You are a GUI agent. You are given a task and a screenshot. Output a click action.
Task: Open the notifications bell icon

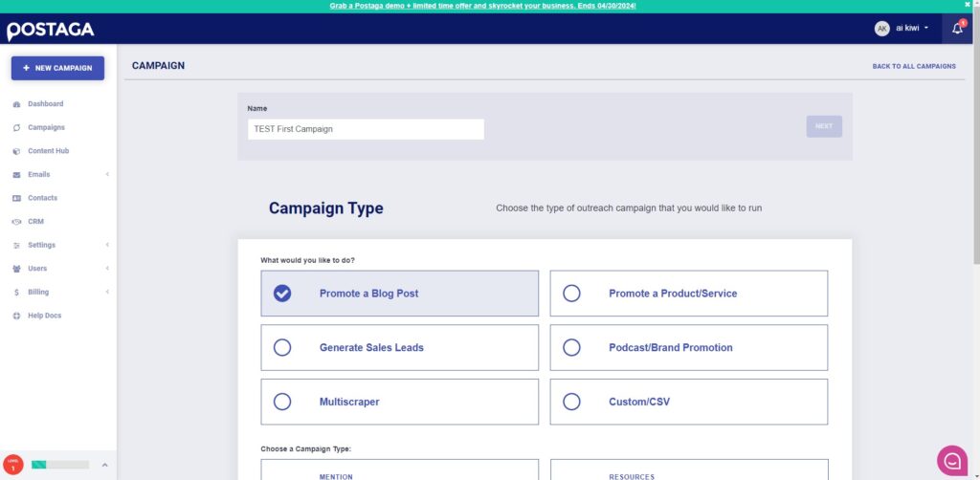point(957,28)
